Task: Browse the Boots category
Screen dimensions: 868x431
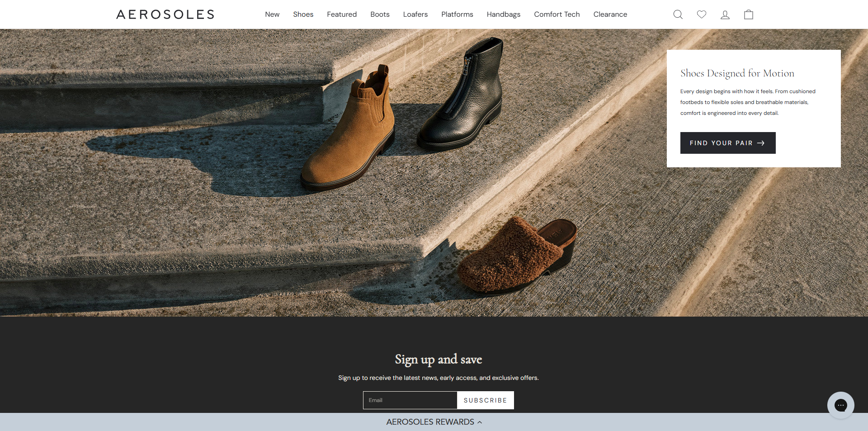Action: pos(380,14)
